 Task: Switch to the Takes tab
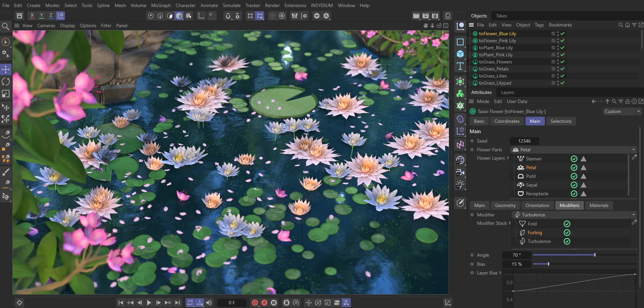(x=501, y=16)
